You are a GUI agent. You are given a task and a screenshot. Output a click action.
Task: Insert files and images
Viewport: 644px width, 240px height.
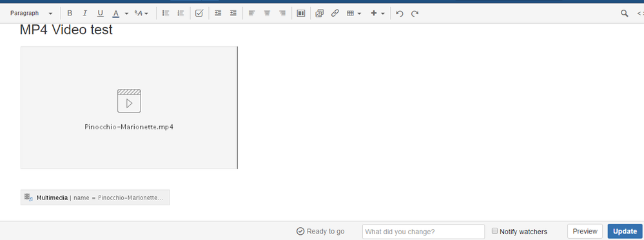pos(320,13)
